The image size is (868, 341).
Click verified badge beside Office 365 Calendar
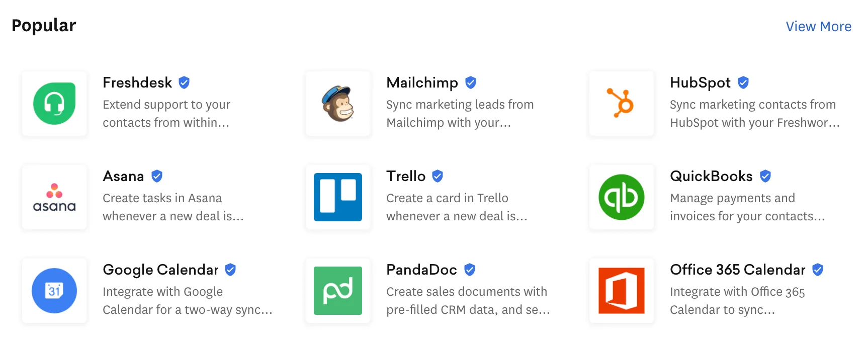click(818, 270)
